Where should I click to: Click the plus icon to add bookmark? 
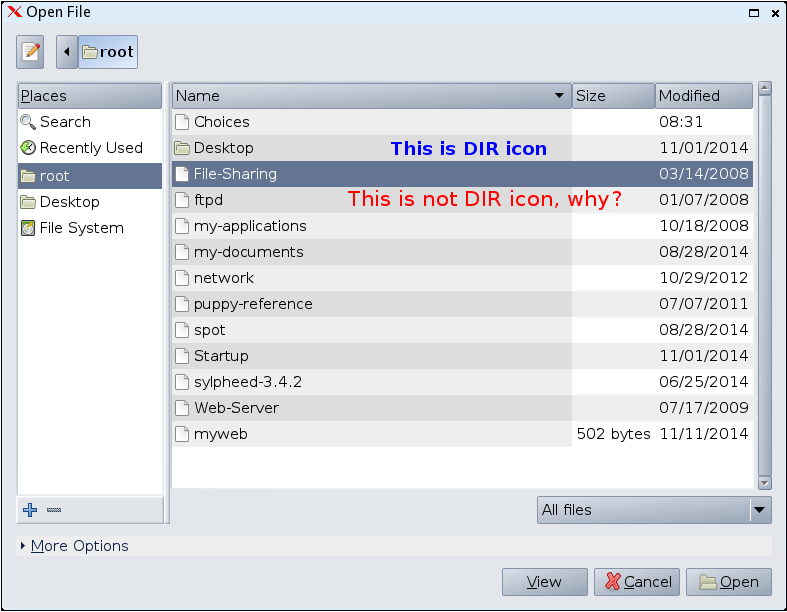[30, 510]
